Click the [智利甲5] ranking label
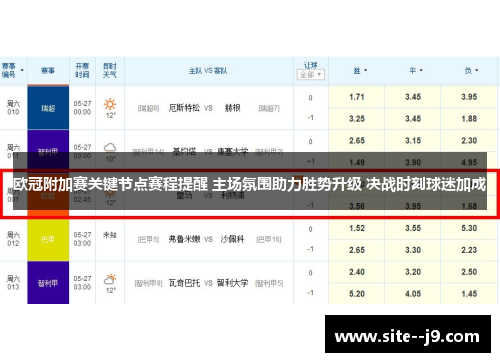Image resolution: width=500 pixels, height=362 pixels. click(x=269, y=283)
